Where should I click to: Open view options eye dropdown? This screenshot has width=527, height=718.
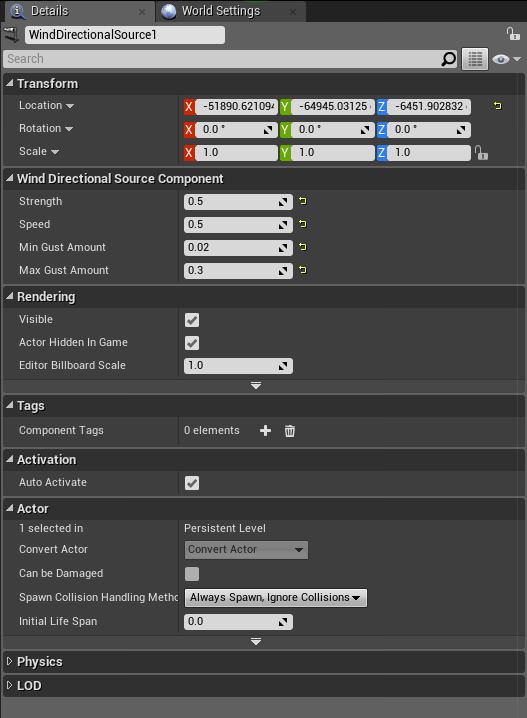(506, 59)
